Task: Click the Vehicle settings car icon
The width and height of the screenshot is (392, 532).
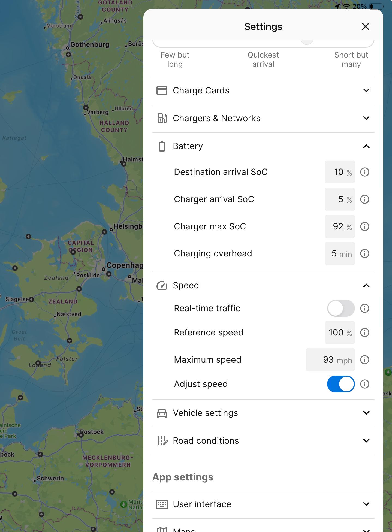Action: click(162, 413)
